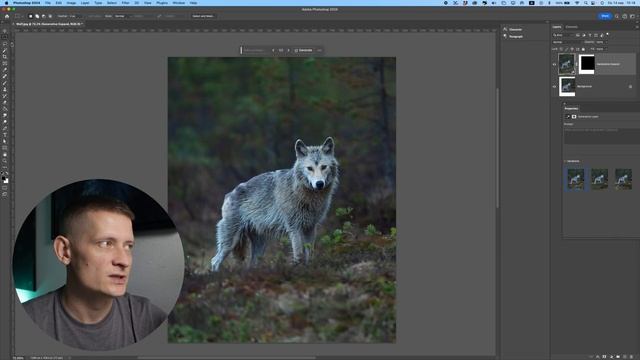Select the Zoom tool
Image resolution: width=640 pixels, height=360 pixels.
5,161
